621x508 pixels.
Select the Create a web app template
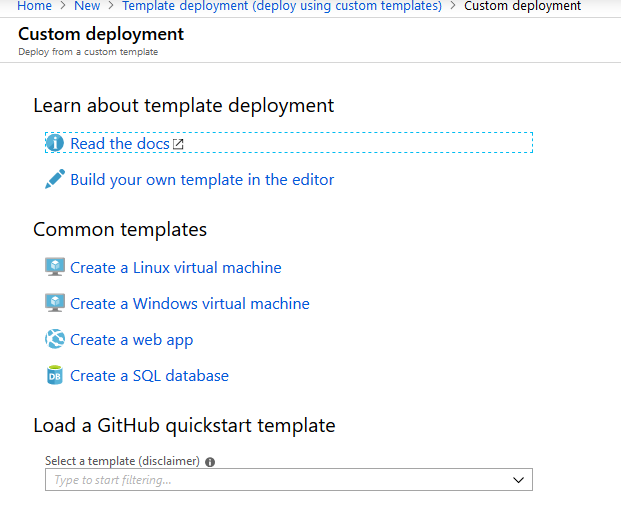click(x=132, y=340)
